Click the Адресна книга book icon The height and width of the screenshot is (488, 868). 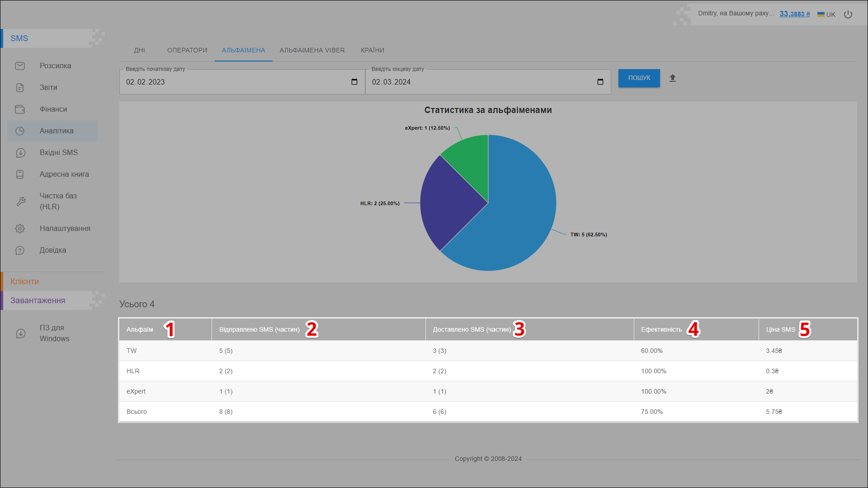20,174
